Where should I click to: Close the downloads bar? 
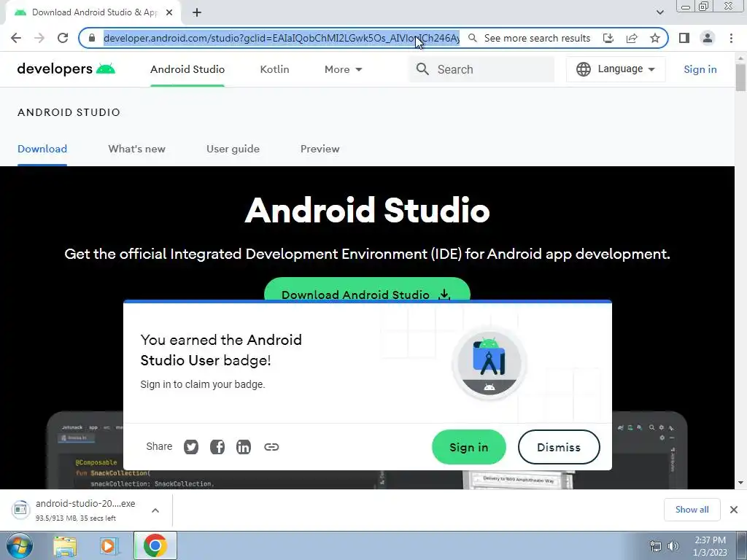tap(734, 510)
